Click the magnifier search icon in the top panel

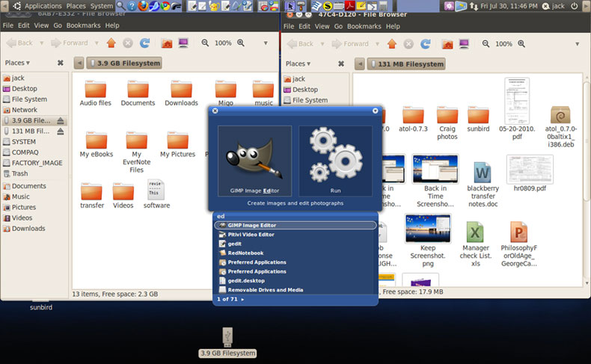click(x=121, y=6)
